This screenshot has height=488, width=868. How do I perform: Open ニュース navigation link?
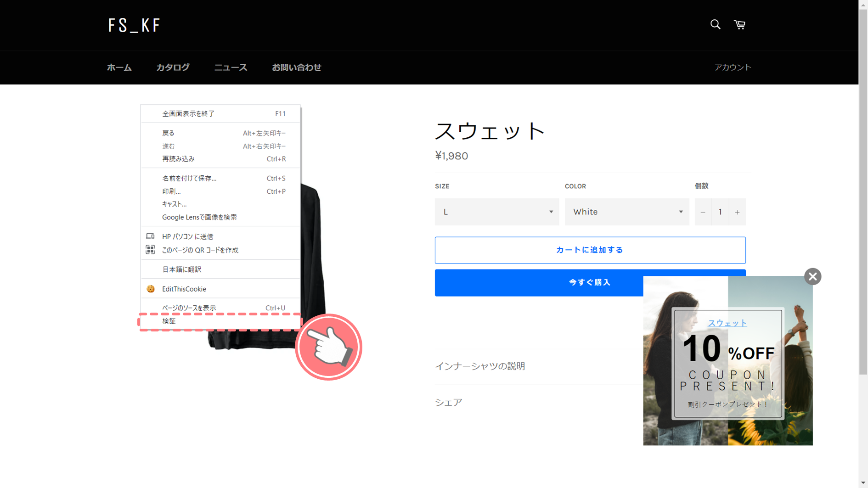click(231, 67)
